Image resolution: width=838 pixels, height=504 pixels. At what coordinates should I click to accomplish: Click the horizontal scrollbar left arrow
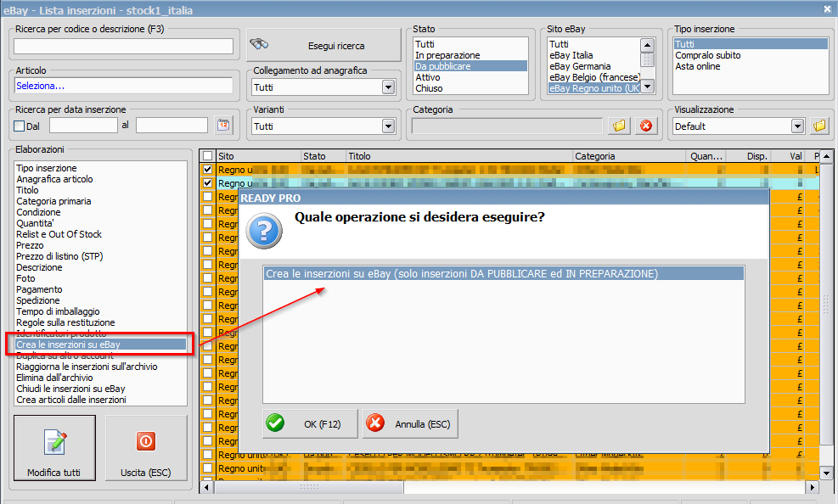click(x=207, y=487)
